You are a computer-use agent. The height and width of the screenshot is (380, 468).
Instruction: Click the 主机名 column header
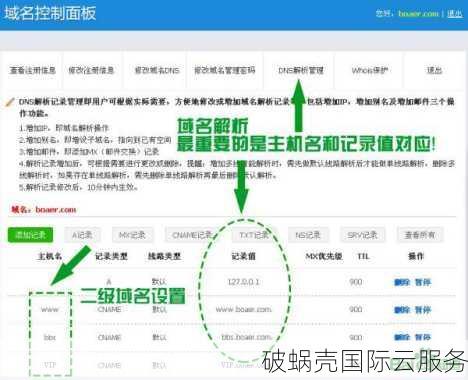[x=50, y=256]
